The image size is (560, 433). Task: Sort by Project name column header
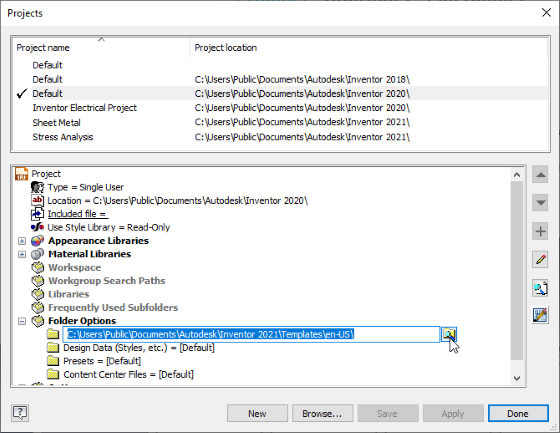(x=101, y=48)
